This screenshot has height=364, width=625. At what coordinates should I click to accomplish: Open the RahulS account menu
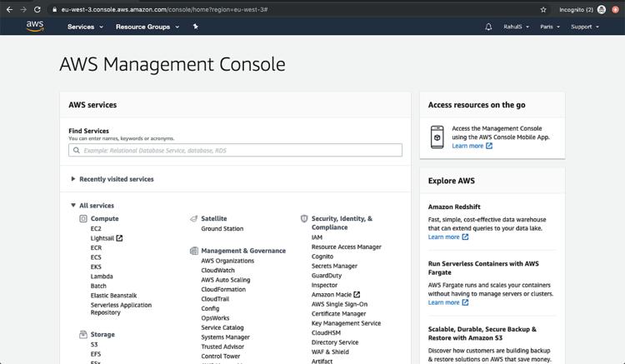[516, 27]
